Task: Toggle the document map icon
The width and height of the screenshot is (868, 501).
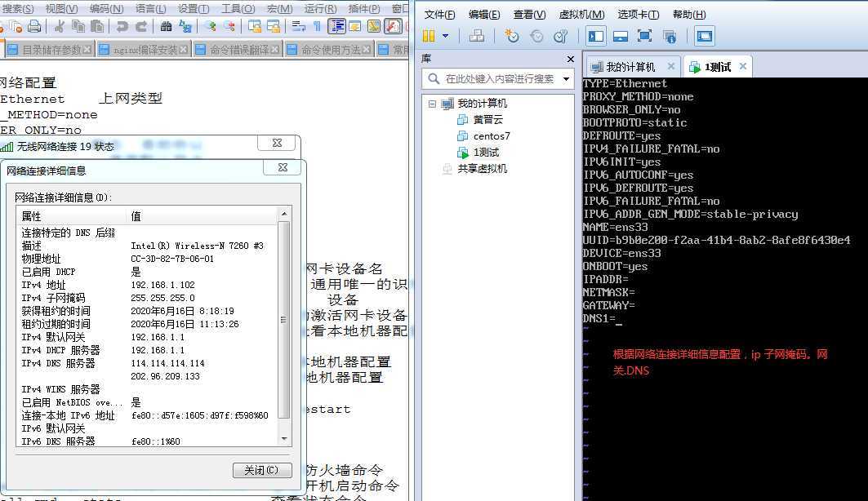Action: pyautogui.click(x=374, y=27)
